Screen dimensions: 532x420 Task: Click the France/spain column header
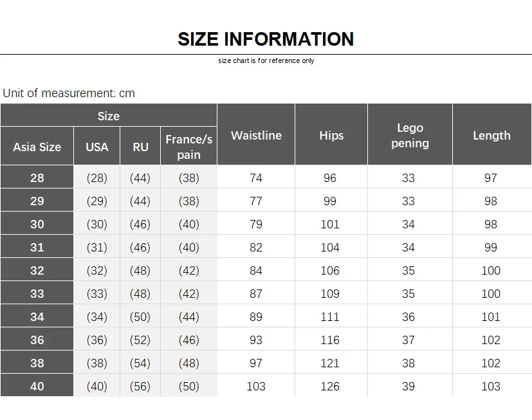188,147
